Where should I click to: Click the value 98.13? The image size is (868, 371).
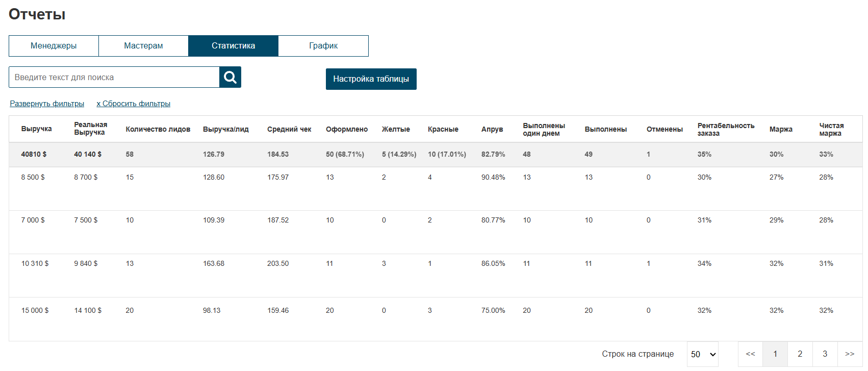(x=212, y=310)
